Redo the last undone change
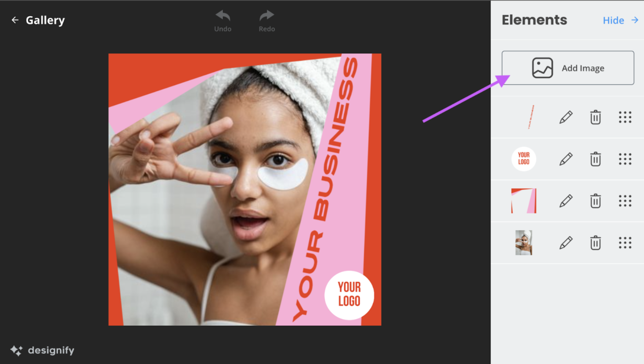644x364 pixels. [x=267, y=21]
